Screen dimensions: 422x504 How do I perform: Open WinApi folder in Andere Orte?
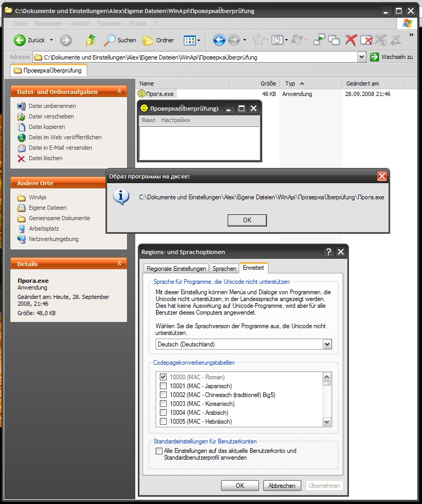(x=31, y=197)
